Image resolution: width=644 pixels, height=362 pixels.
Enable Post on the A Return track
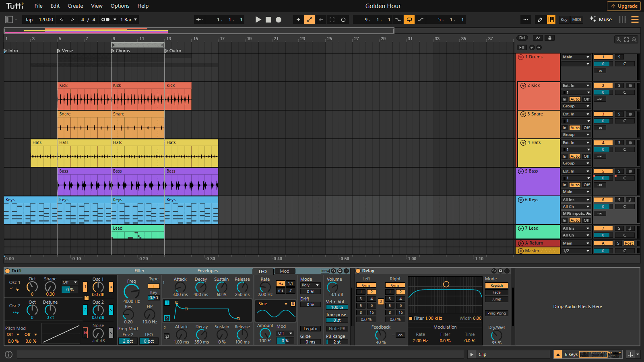(629, 243)
